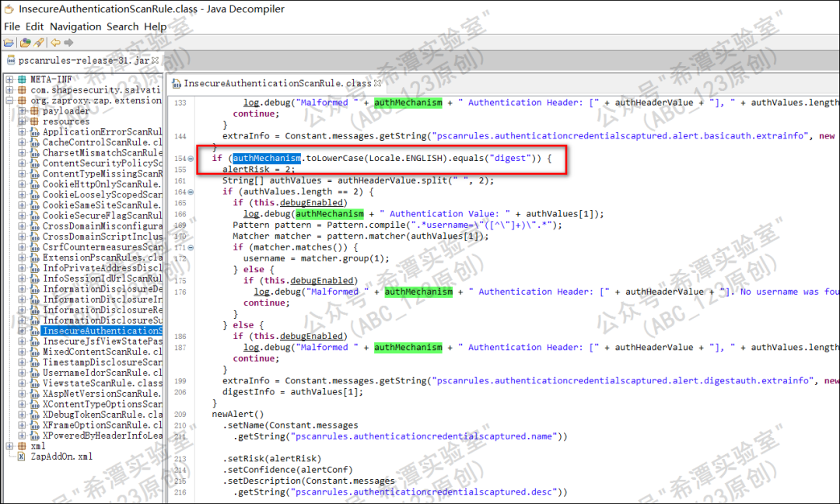Select CrossDomainMisconfigura tree item
The image size is (840, 504).
[x=102, y=226]
